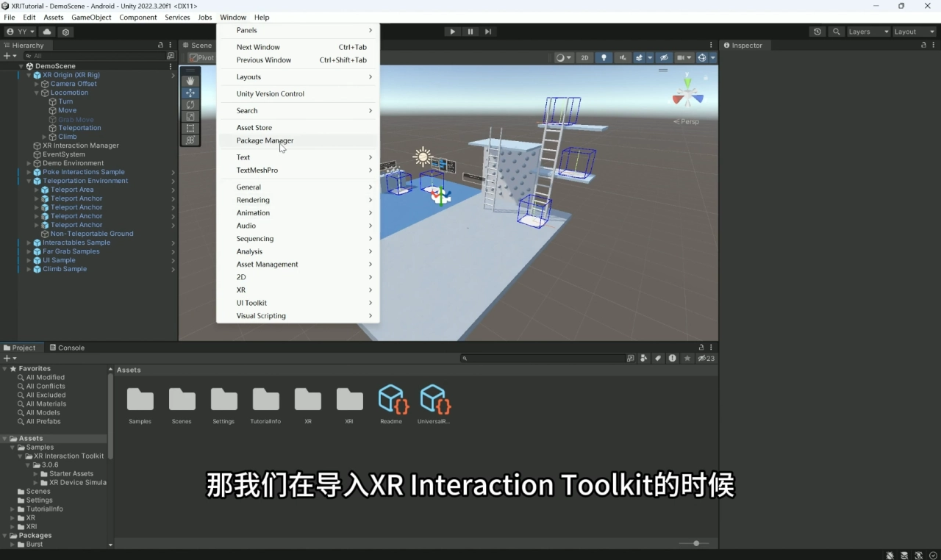Toggle Inspector panel lock

(x=924, y=45)
